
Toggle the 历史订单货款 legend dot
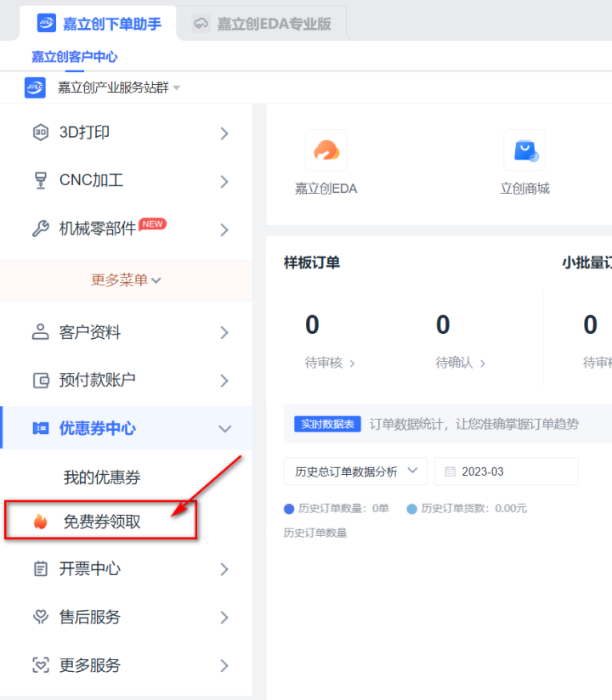(412, 509)
